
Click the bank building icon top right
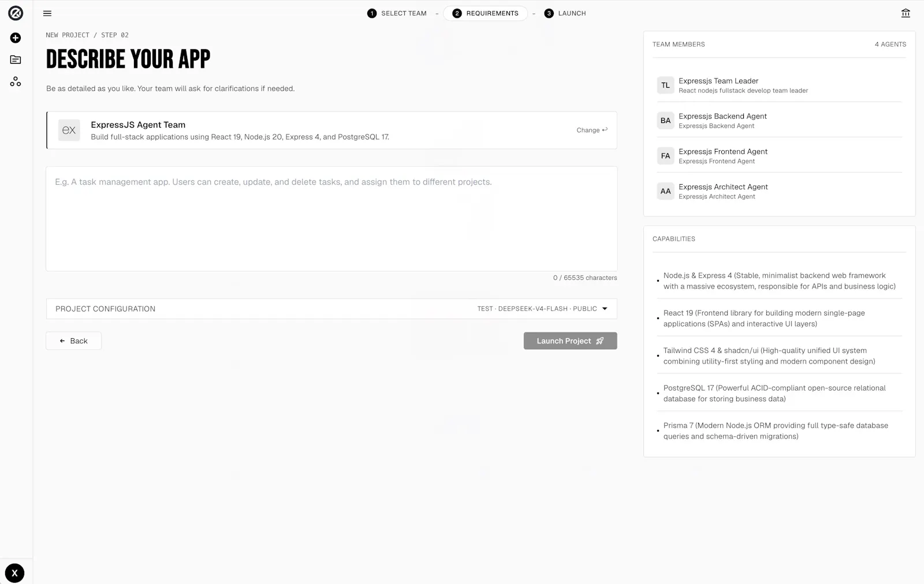click(906, 13)
